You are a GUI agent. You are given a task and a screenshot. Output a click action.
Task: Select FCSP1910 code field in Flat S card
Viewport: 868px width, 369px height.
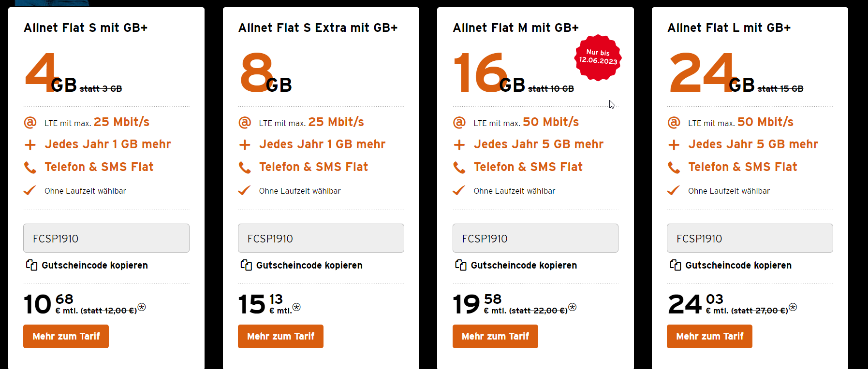point(106,238)
